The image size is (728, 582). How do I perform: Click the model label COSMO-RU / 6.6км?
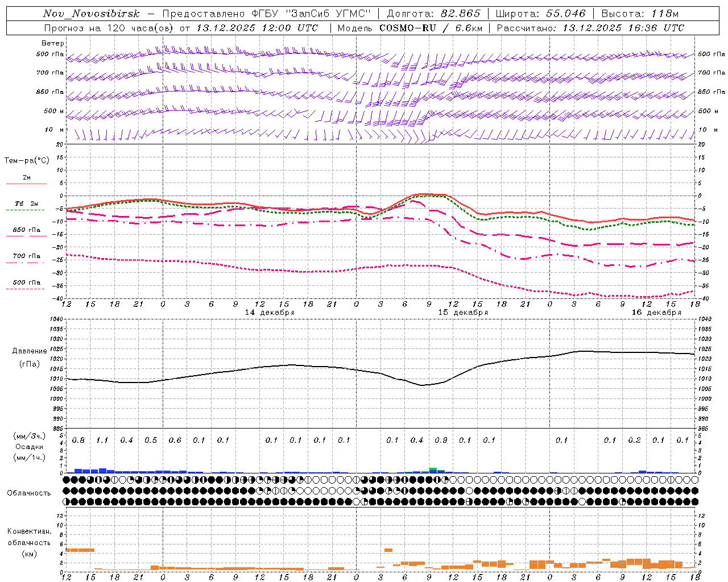click(x=431, y=28)
